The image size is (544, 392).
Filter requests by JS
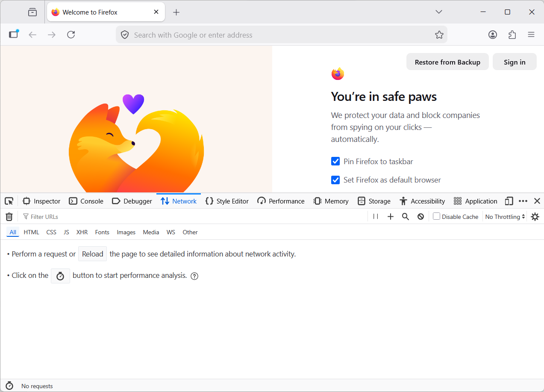click(66, 232)
